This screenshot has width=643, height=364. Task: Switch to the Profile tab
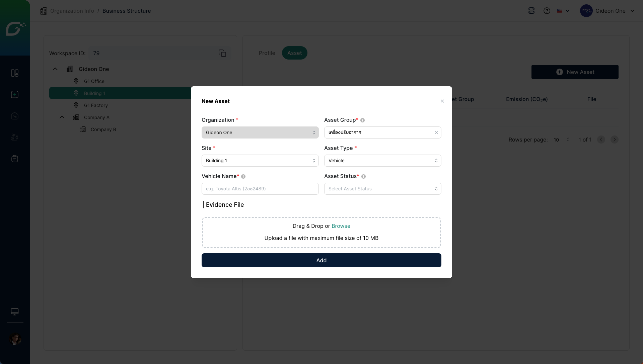coord(267,53)
